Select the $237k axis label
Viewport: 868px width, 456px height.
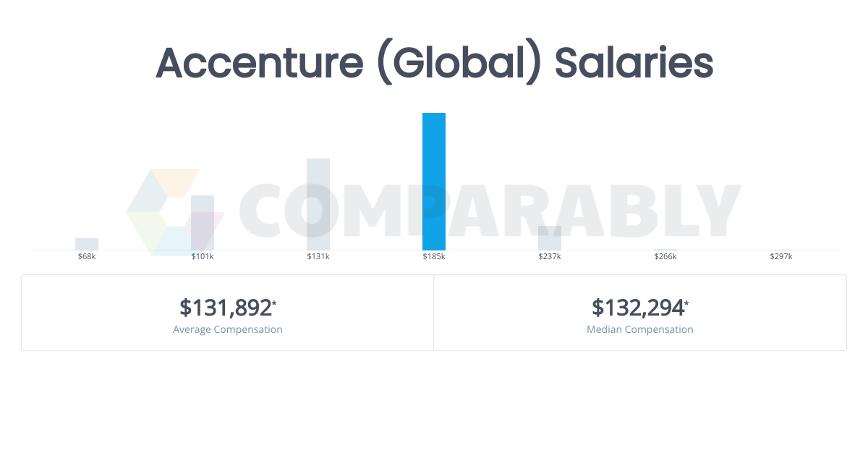coord(550,256)
